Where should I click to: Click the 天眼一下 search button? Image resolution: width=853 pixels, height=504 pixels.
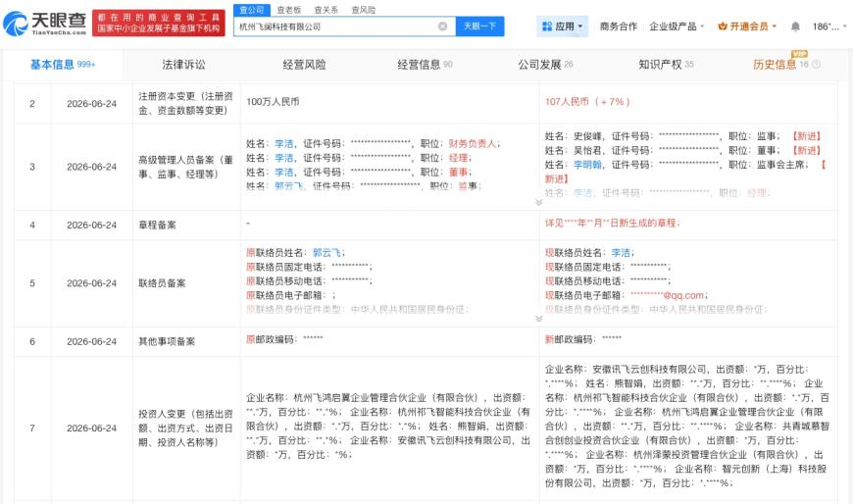479,26
